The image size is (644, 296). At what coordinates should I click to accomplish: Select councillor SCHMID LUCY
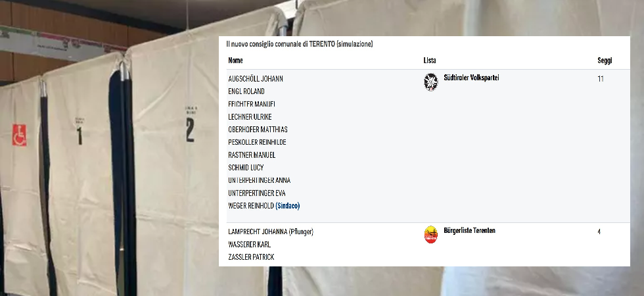[x=246, y=168]
